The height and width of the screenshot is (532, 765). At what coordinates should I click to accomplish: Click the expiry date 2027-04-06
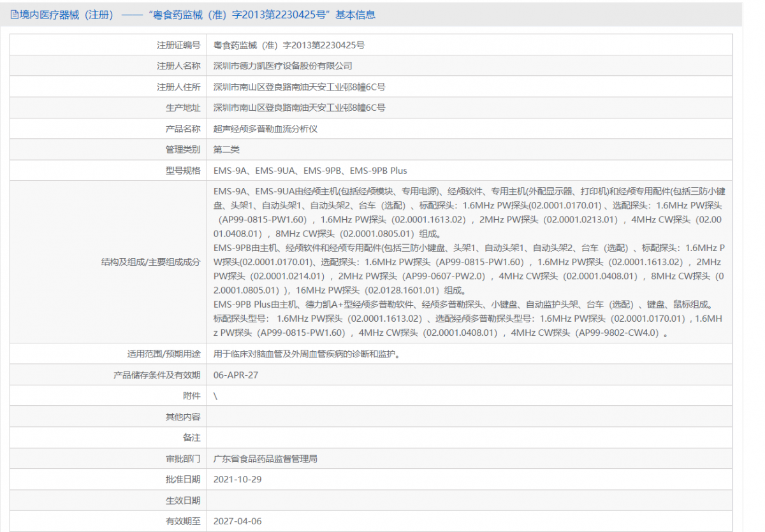(x=238, y=521)
